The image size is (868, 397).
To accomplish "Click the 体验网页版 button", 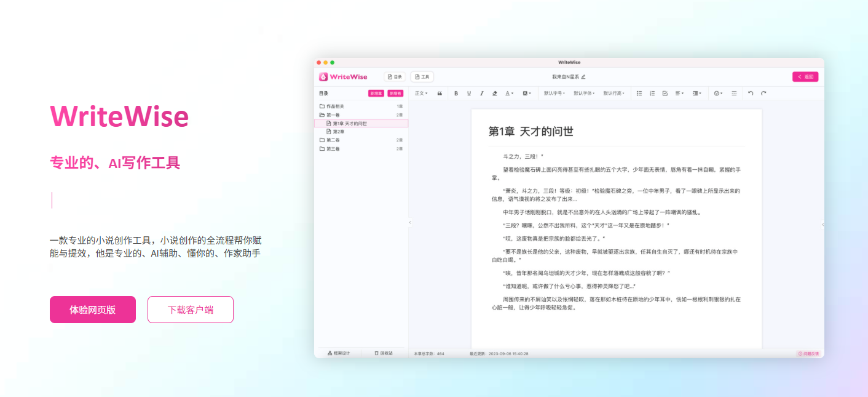I will pos(93,310).
